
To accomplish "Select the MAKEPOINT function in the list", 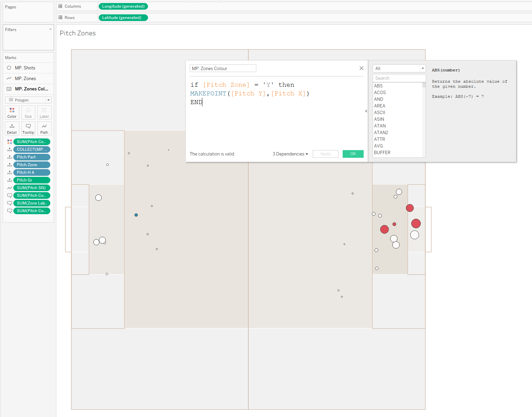I will click(208, 94).
